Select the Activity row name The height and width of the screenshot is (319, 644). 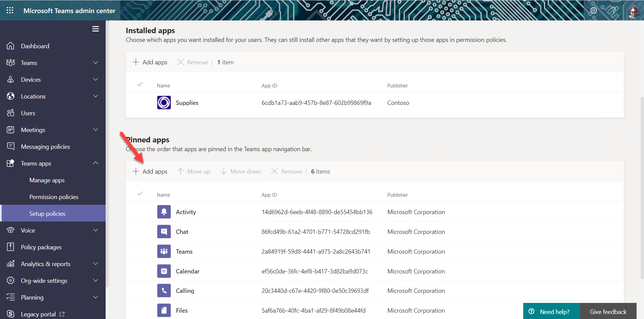[186, 212]
